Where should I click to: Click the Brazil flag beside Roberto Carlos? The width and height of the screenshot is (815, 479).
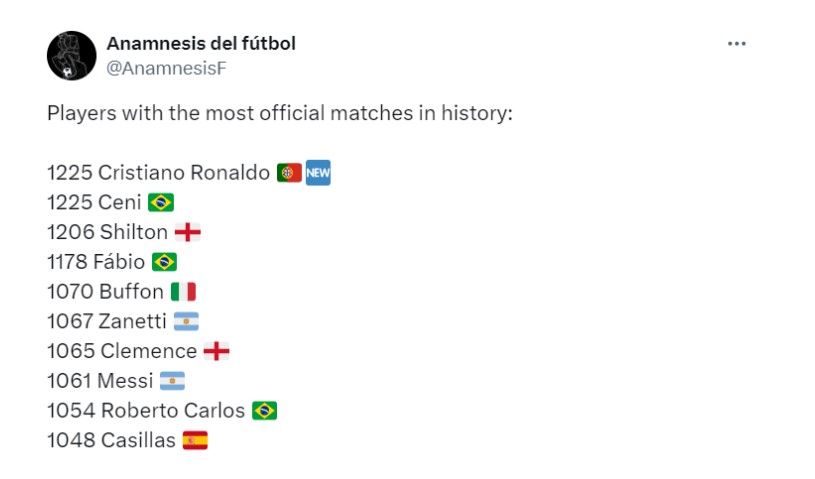tap(264, 410)
